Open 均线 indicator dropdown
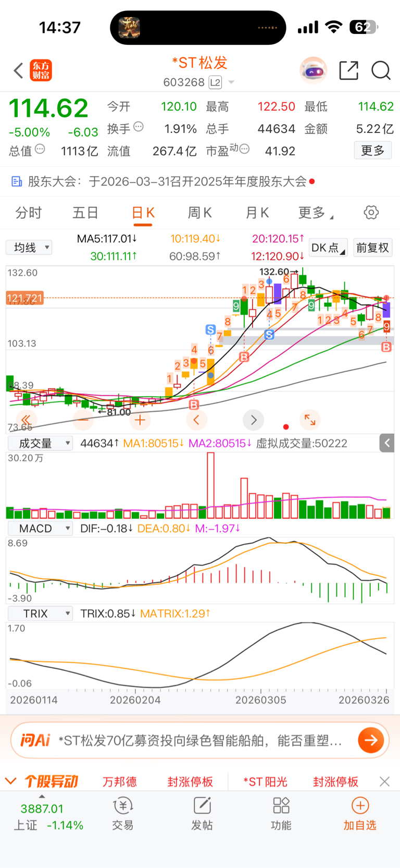 point(29,247)
